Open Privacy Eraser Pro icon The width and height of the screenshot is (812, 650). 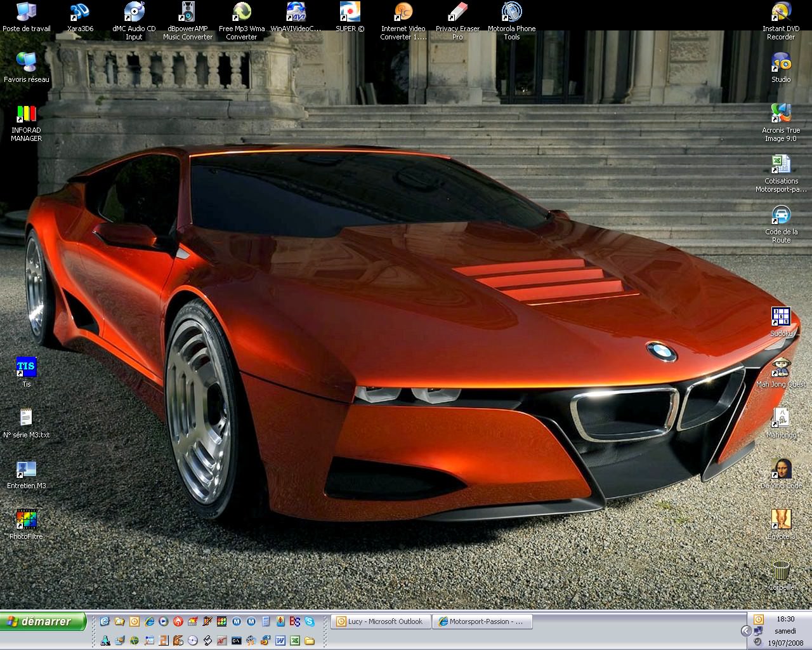tap(457, 21)
